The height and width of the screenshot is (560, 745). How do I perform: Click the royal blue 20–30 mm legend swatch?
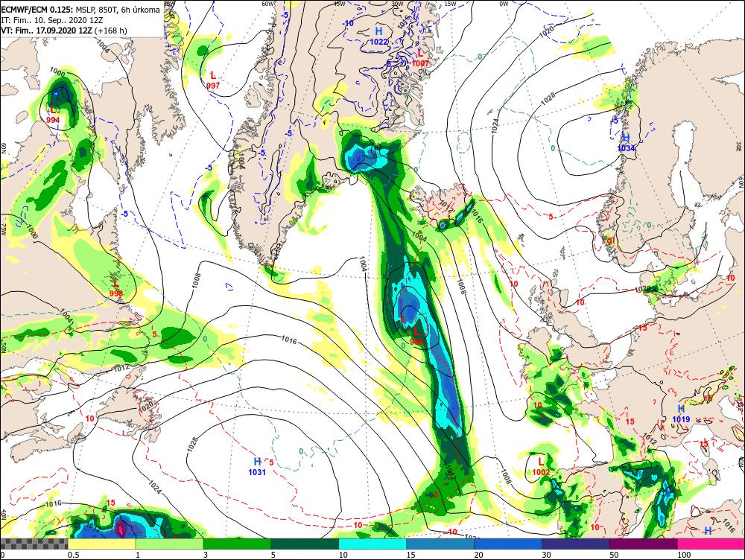click(x=507, y=544)
